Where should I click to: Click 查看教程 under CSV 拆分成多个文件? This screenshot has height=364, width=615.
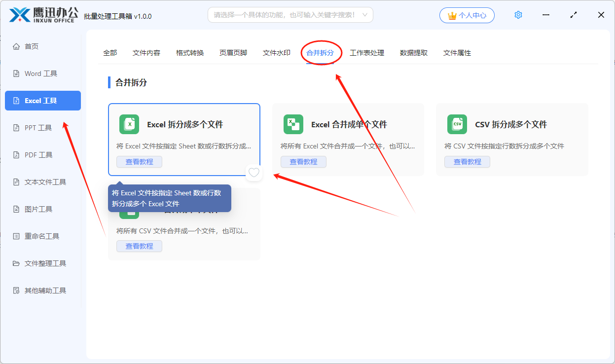(467, 162)
